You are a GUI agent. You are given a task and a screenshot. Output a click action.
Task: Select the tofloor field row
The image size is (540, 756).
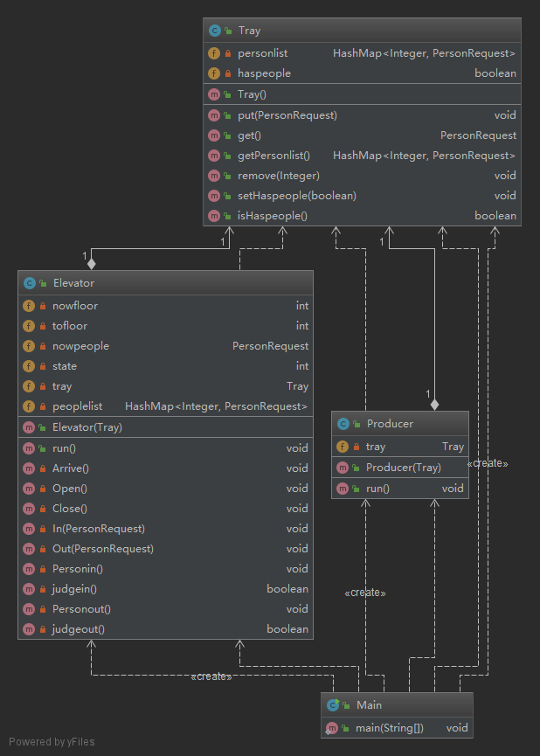[165, 326]
